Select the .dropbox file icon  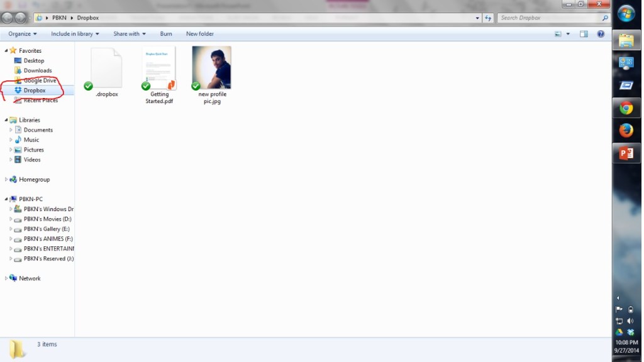pos(106,68)
